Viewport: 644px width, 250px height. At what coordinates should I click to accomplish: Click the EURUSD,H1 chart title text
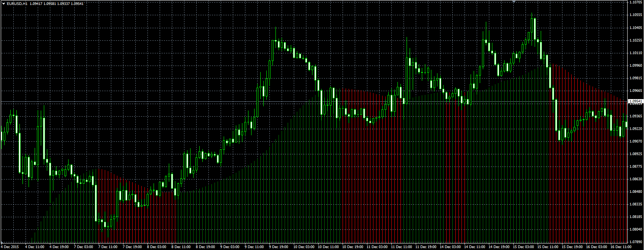pyautogui.click(x=17, y=3)
